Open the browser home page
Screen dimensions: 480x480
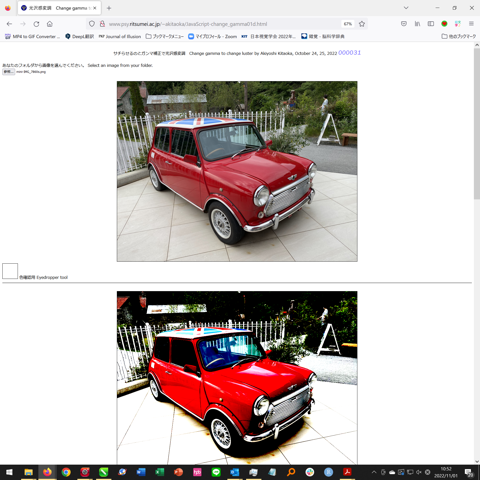point(50,24)
